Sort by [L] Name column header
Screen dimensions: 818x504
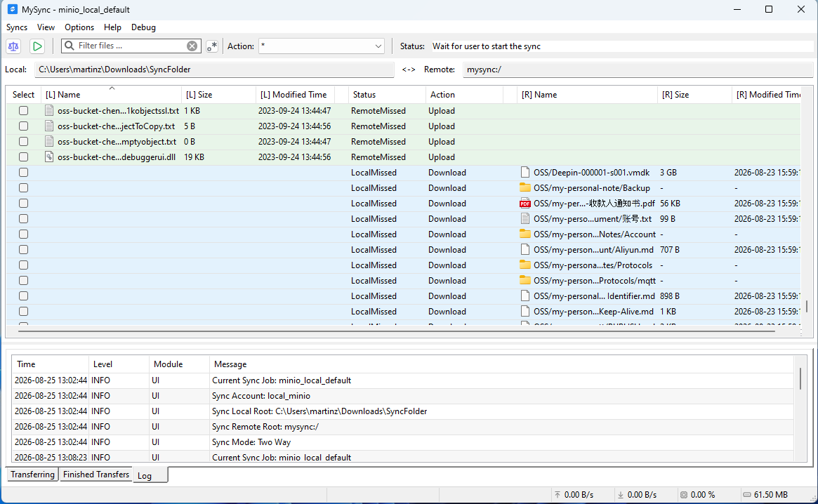point(111,95)
